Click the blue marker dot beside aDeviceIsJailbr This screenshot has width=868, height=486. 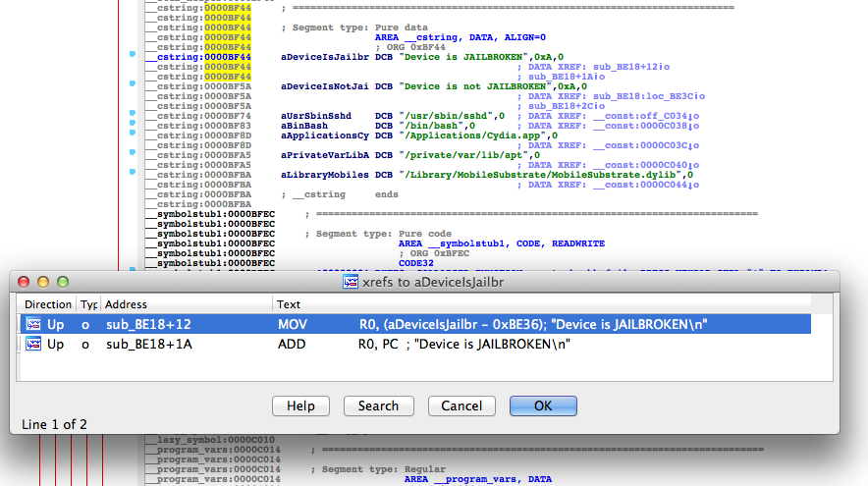[133, 56]
